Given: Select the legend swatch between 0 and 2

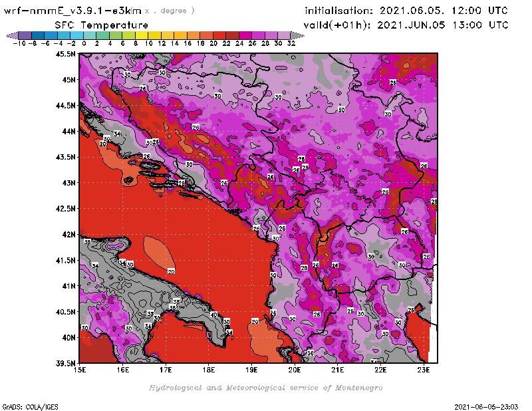Looking at the screenshot, I should coord(90,35).
